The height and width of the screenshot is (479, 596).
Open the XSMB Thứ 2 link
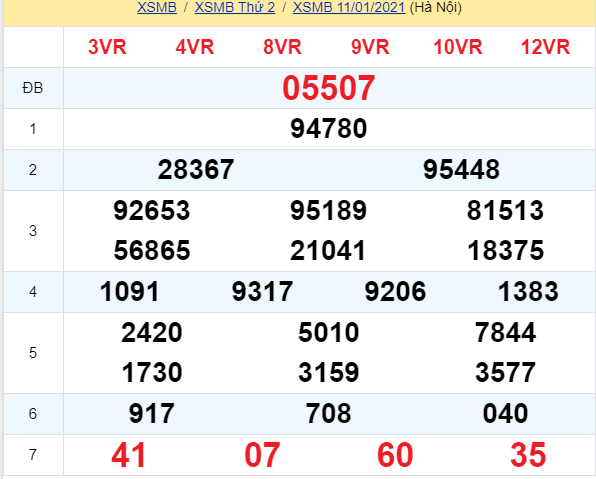(235, 7)
